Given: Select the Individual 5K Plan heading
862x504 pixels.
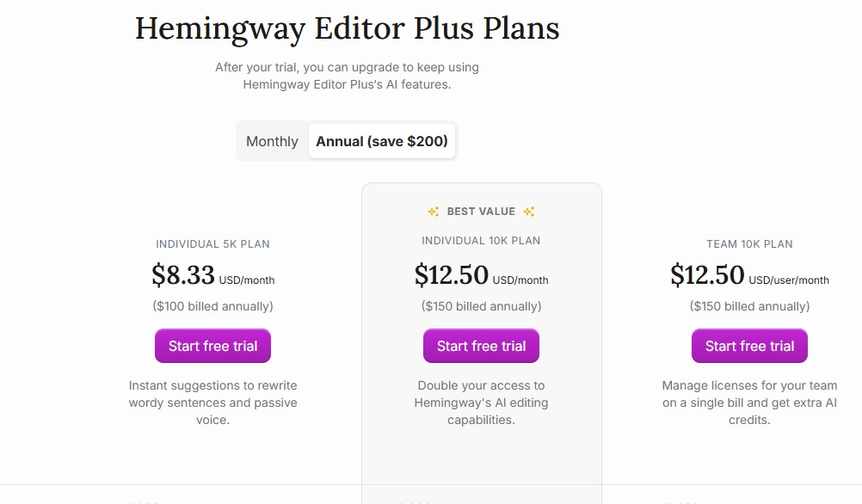Looking at the screenshot, I should (x=212, y=243).
